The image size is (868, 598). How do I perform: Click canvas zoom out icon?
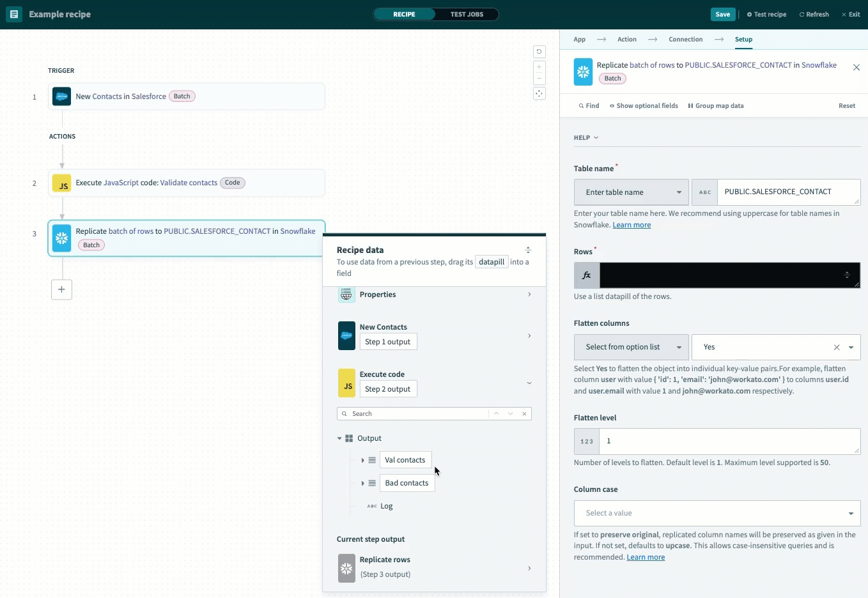click(539, 79)
